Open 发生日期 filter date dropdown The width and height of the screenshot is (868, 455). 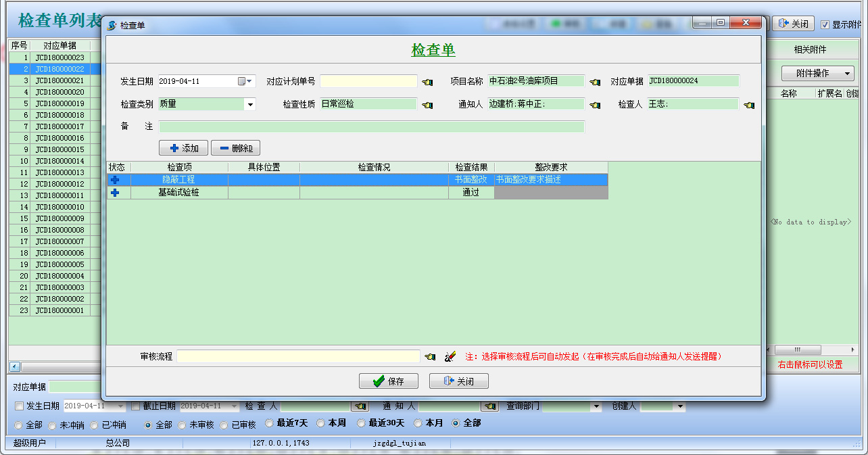click(121, 406)
